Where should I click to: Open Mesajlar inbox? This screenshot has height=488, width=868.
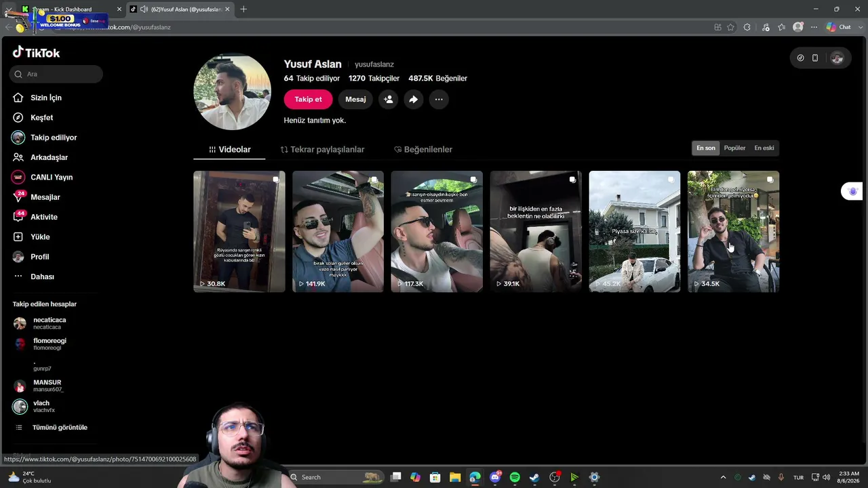point(37,197)
